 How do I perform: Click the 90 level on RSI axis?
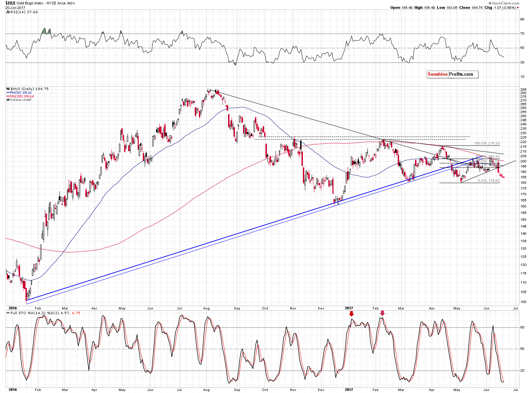click(522, 19)
